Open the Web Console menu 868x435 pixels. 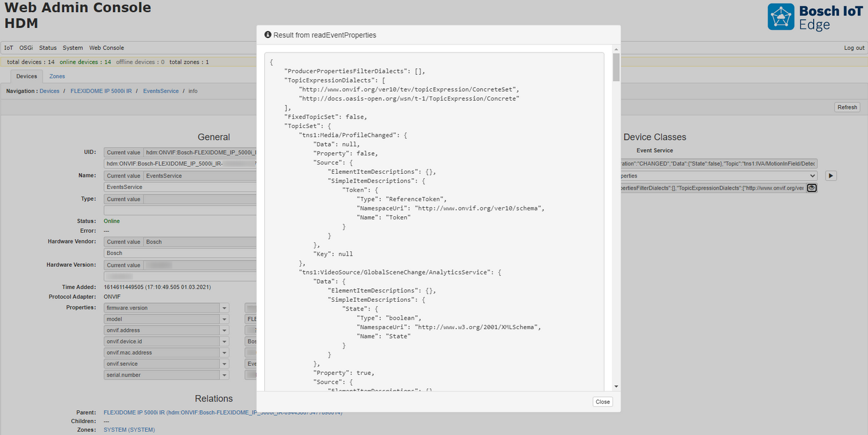(106, 48)
